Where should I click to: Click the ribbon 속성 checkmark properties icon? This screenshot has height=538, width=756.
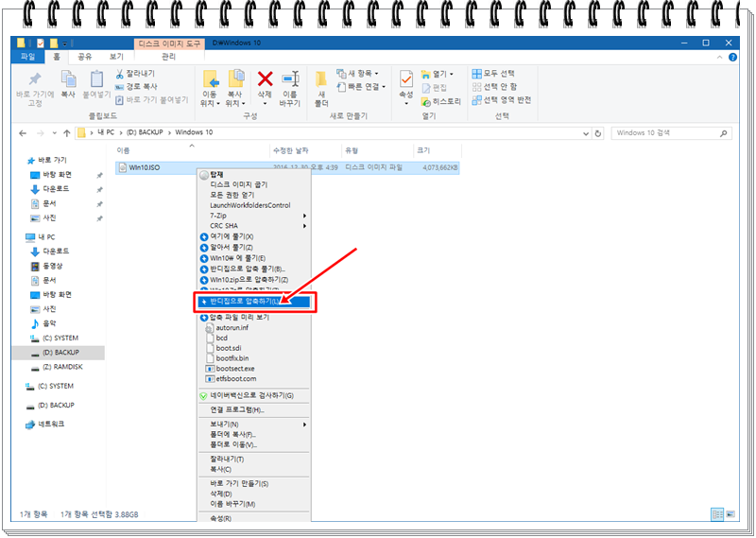[x=406, y=78]
